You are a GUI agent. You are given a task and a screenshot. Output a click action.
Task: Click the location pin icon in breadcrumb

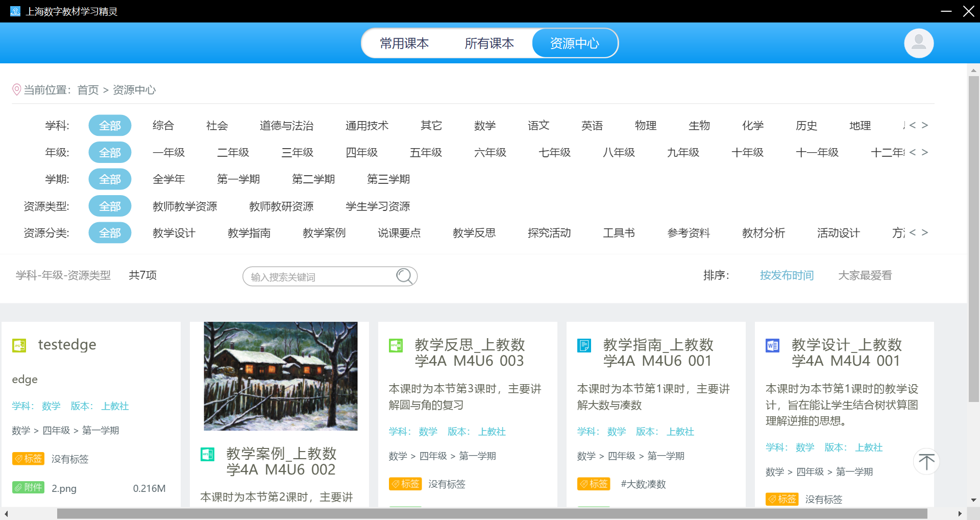(x=17, y=90)
